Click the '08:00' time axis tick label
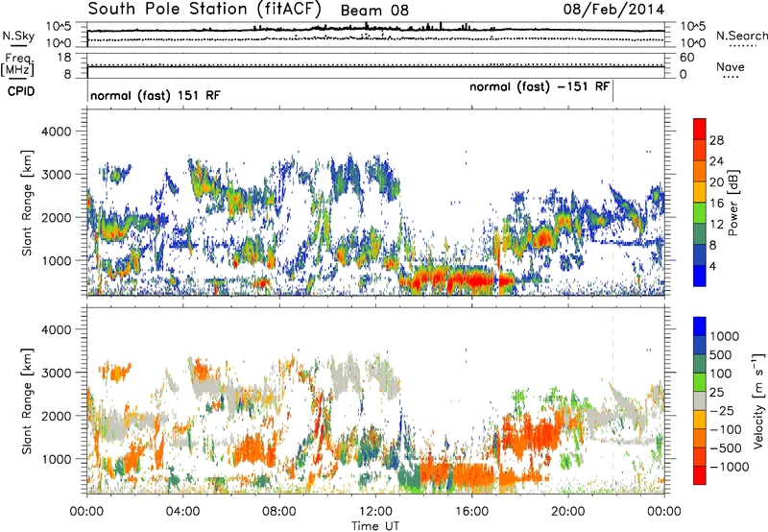The height and width of the screenshot is (532, 768). click(278, 512)
